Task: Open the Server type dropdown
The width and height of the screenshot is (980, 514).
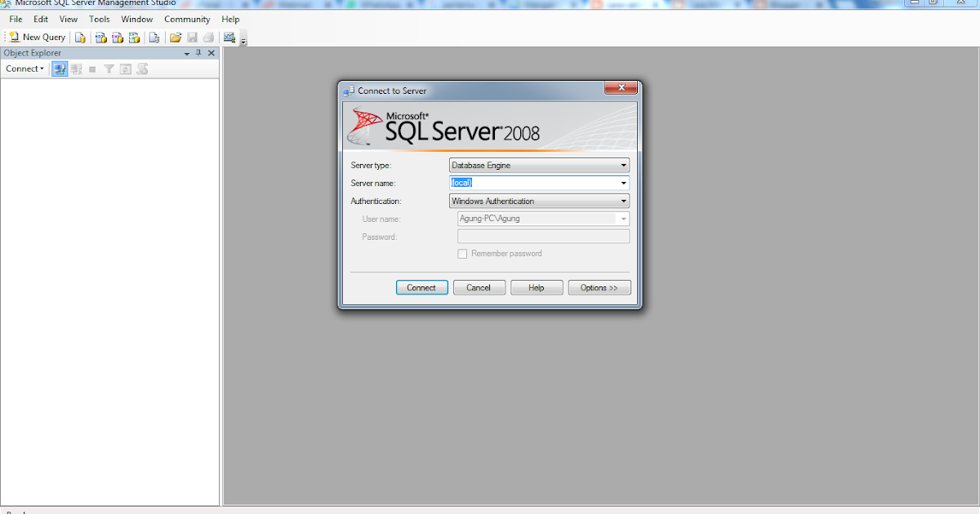Action: 623,165
